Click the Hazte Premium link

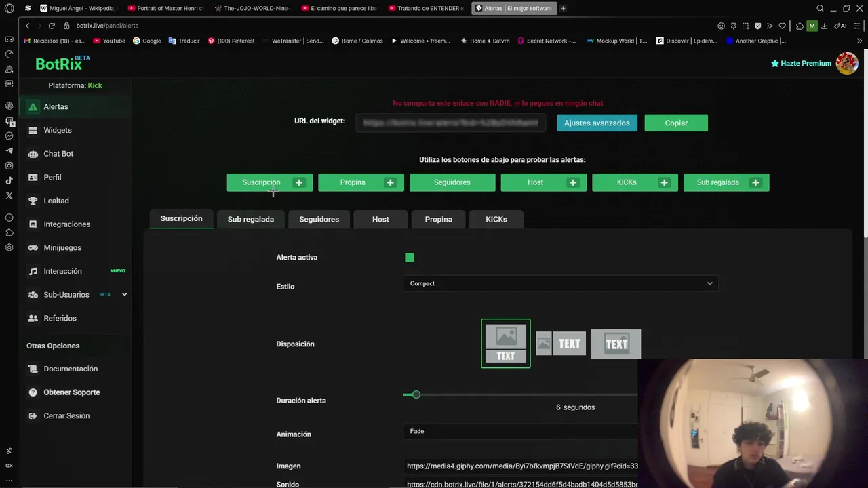click(x=801, y=63)
